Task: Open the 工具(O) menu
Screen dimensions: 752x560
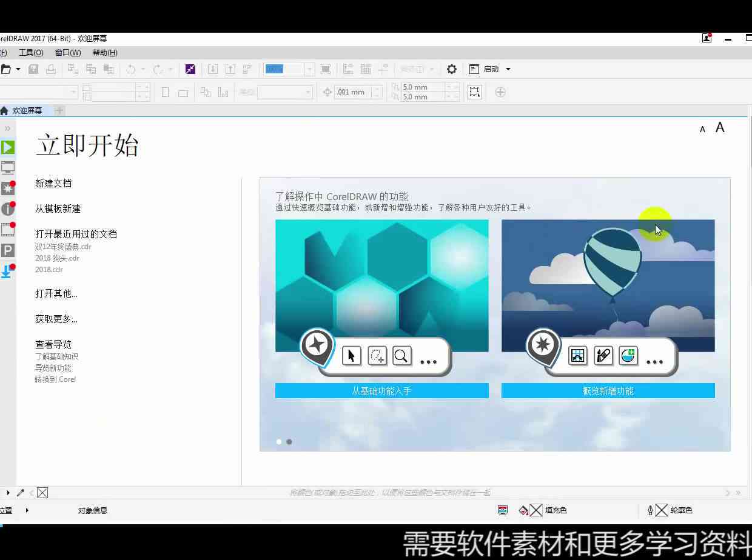Action: coord(31,53)
